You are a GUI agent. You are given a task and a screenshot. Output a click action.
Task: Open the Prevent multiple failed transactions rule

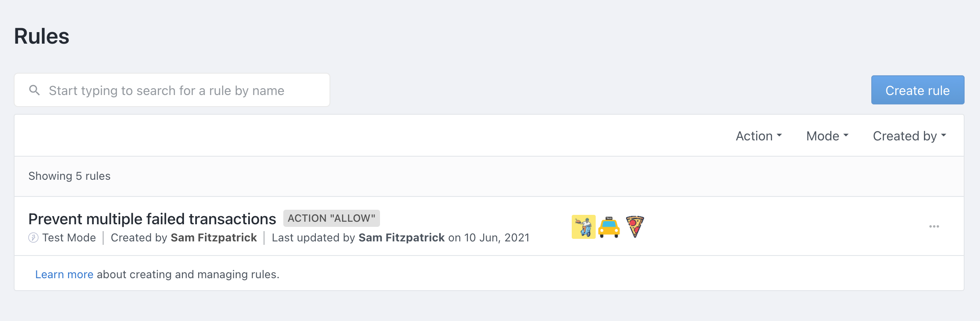pyautogui.click(x=152, y=219)
